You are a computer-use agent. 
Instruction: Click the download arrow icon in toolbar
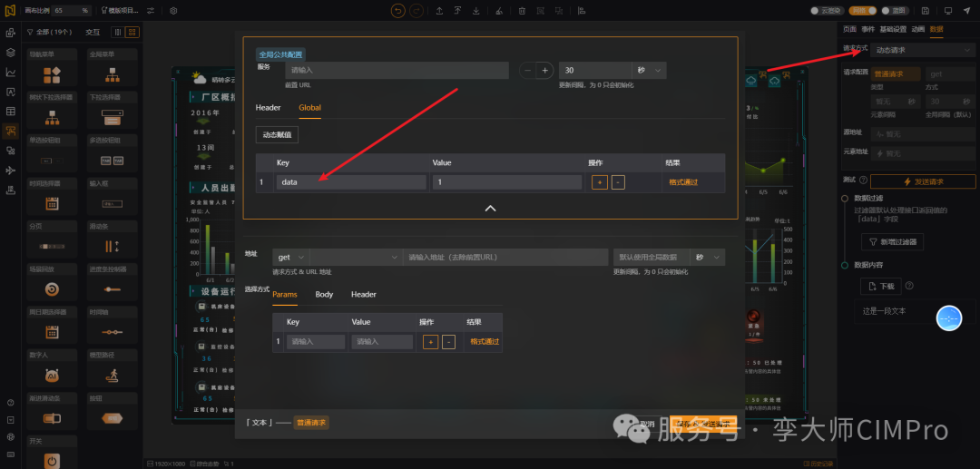476,11
